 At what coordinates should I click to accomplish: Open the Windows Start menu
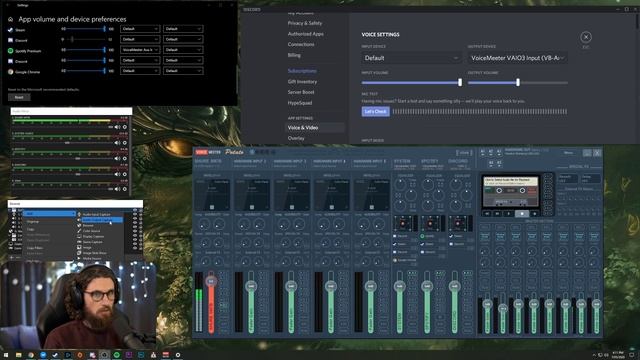[6, 356]
